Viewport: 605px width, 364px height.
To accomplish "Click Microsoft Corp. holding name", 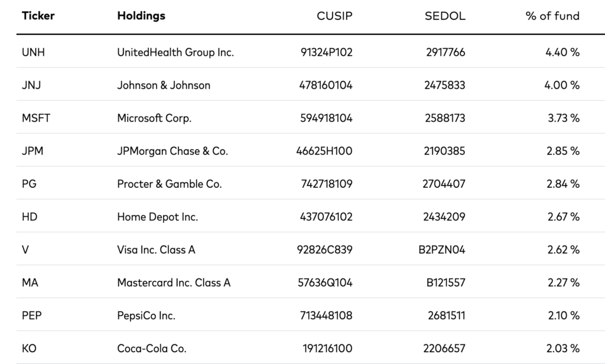I will [154, 118].
